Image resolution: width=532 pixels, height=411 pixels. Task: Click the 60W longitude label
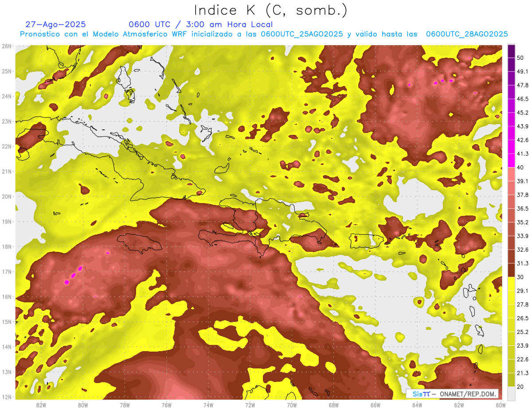tap(501, 405)
